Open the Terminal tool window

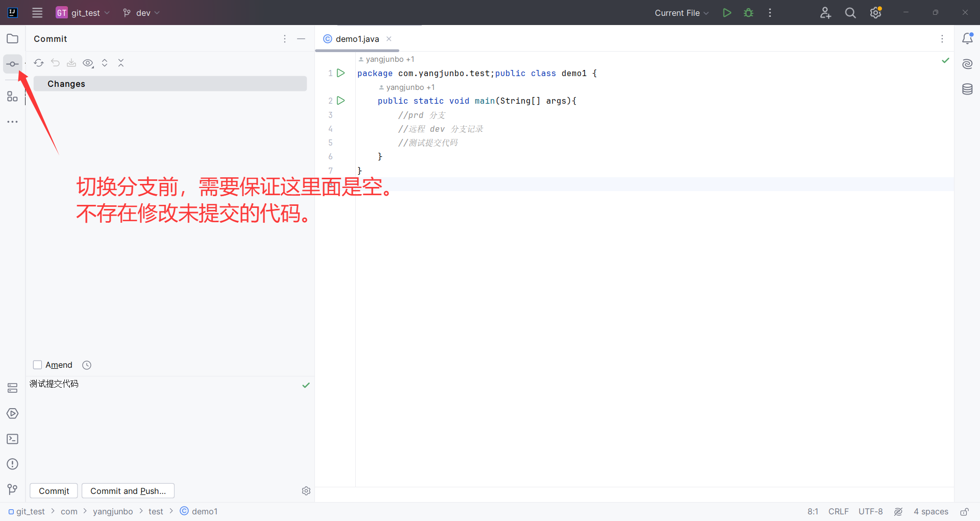[12, 439]
